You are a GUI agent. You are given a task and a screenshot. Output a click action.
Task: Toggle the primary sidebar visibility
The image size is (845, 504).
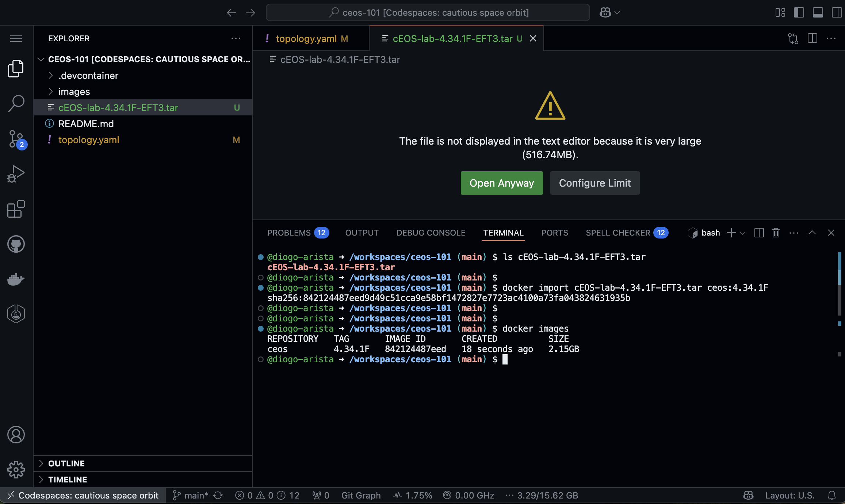[799, 12]
